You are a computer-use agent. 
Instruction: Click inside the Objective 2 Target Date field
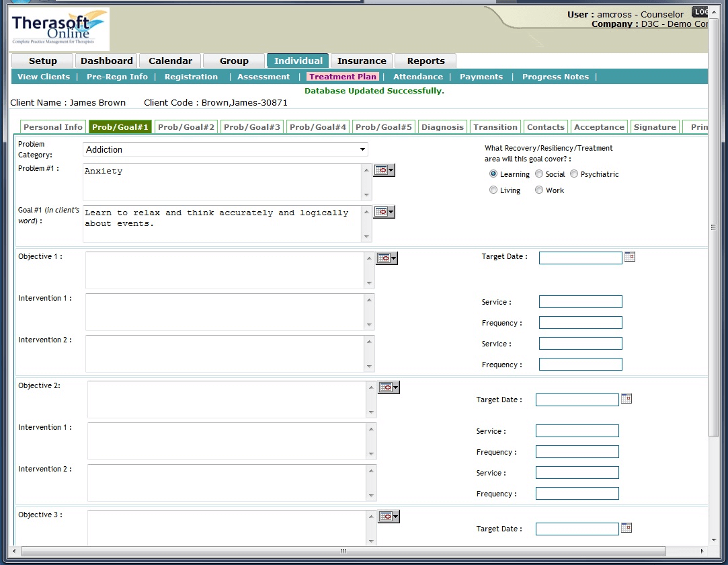tap(577, 398)
